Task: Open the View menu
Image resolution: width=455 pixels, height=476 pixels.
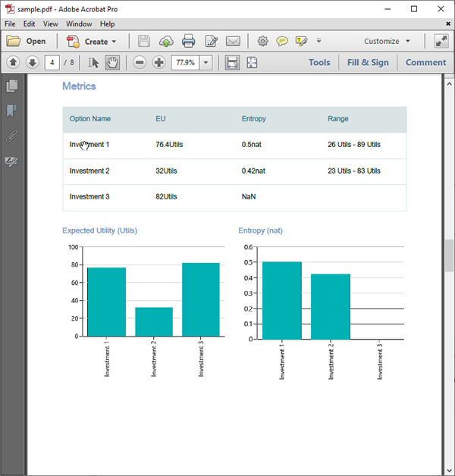Action: [50, 23]
